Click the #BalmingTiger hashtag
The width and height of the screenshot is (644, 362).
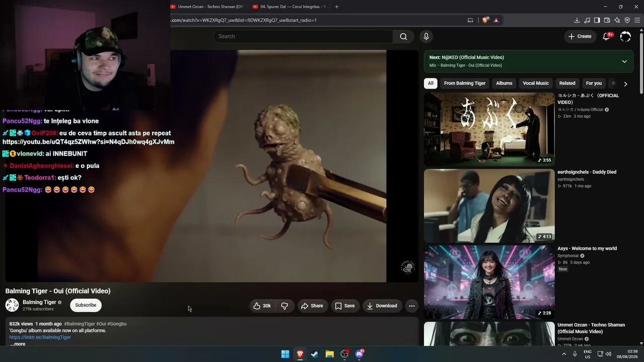(79, 324)
